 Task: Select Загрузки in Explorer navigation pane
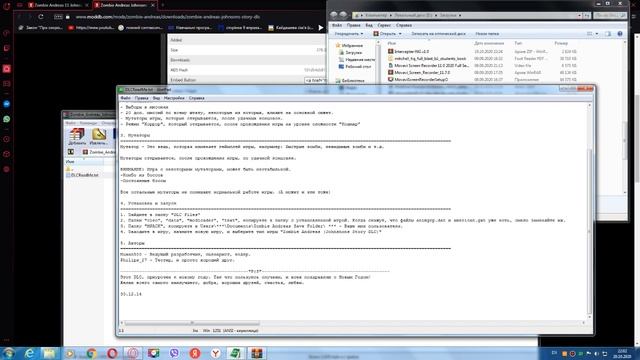pyautogui.click(x=350, y=53)
